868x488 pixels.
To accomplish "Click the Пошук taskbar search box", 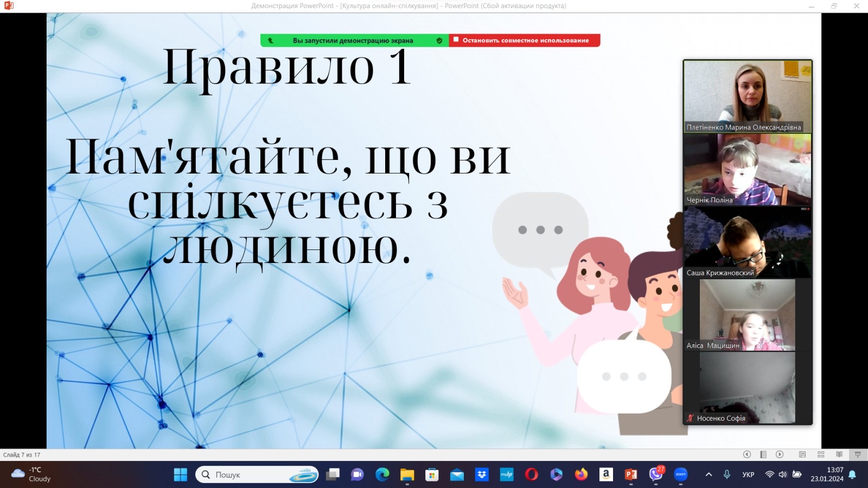I will click(x=257, y=474).
